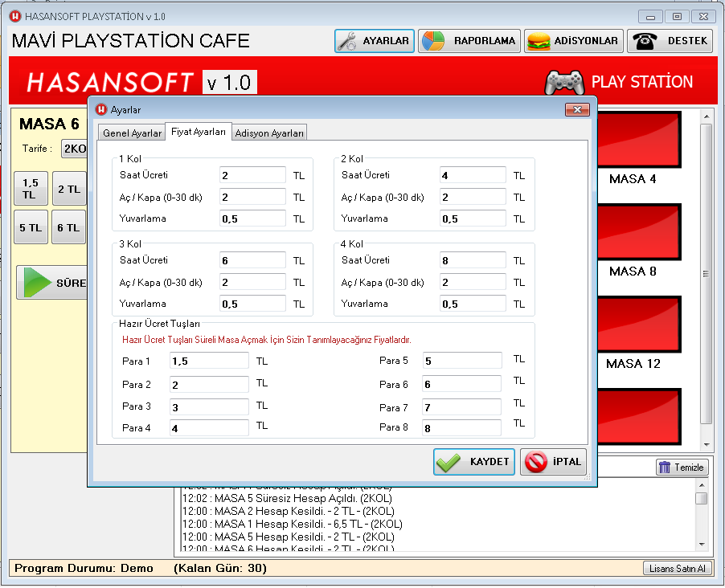The image size is (725, 588).
Task: Edit 3 Kol Saat Ücreti field
Action: coord(252,260)
